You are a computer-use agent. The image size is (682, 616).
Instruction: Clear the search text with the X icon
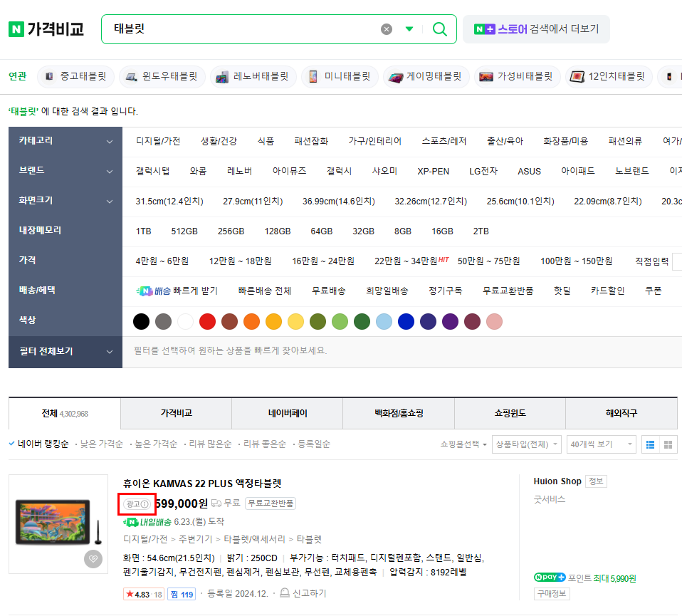pos(387,29)
